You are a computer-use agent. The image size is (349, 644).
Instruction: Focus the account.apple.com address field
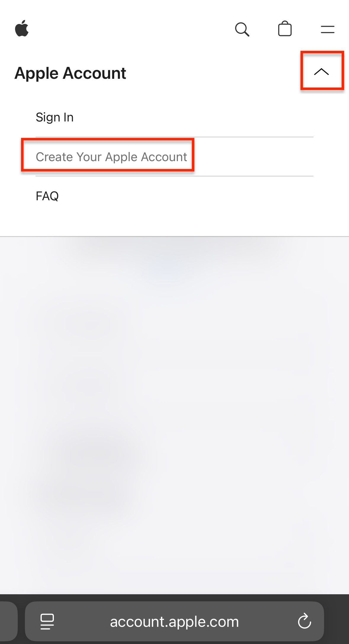coord(174,621)
